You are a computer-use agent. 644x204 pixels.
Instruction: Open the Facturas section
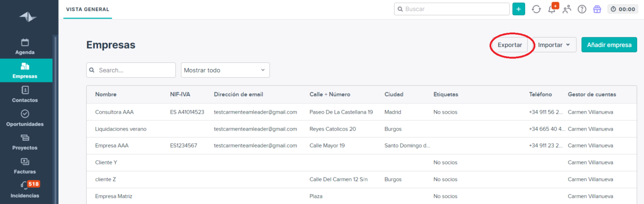tap(25, 166)
